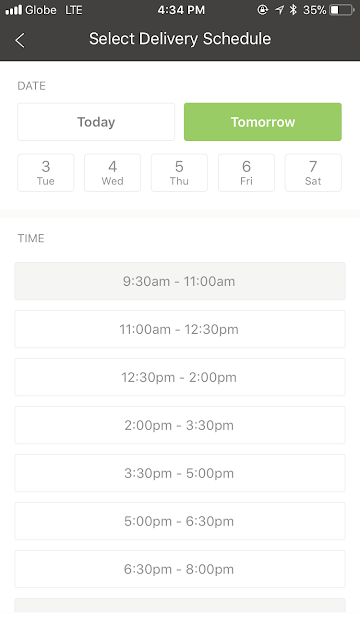Select Tomorrow as delivery date
Viewport: 360px width, 640px height.
tap(263, 122)
